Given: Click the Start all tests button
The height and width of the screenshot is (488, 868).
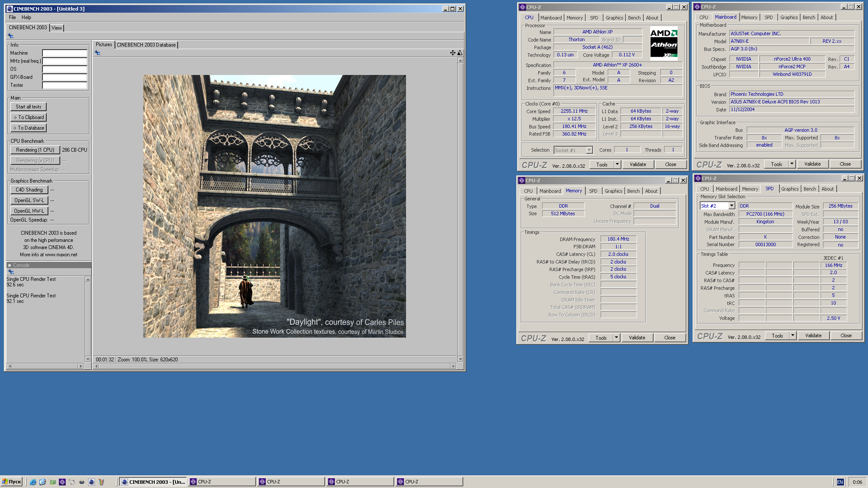Looking at the screenshot, I should 28,107.
